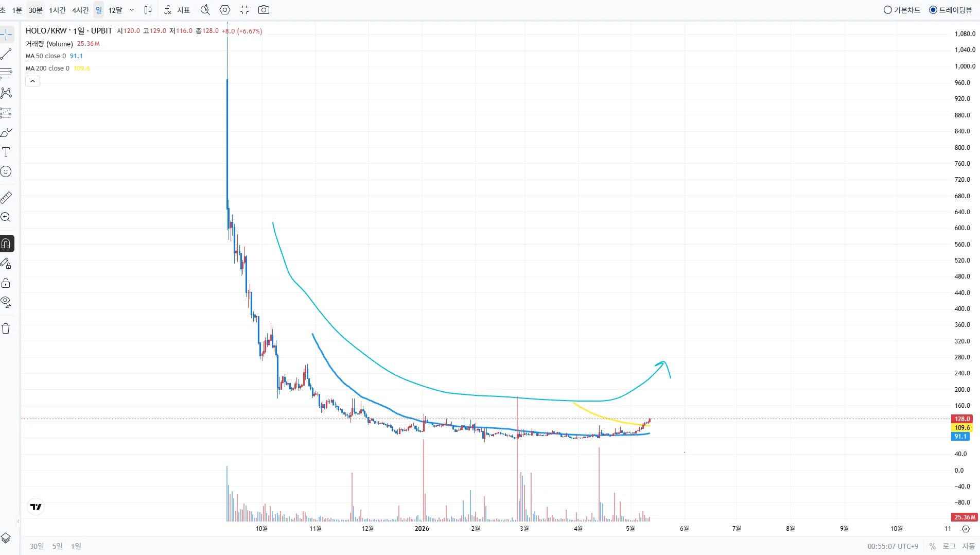
Task: Click the trash icon to remove drawings
Action: click(x=6, y=328)
